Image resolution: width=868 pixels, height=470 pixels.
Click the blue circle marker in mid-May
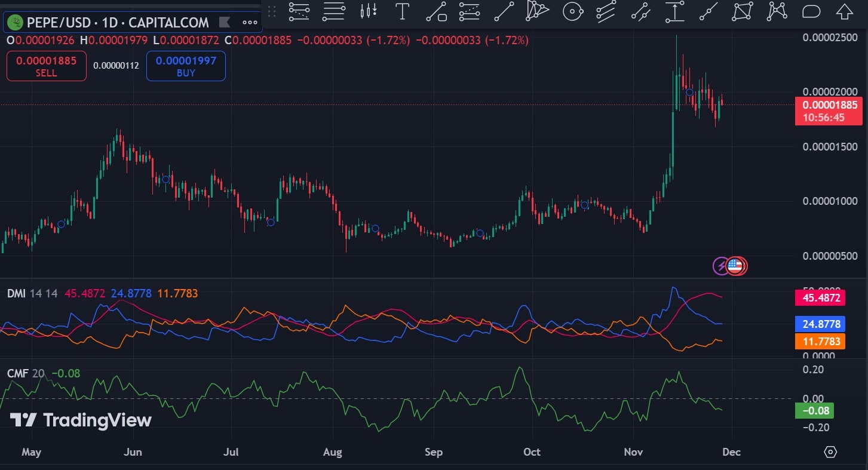pyautogui.click(x=60, y=225)
